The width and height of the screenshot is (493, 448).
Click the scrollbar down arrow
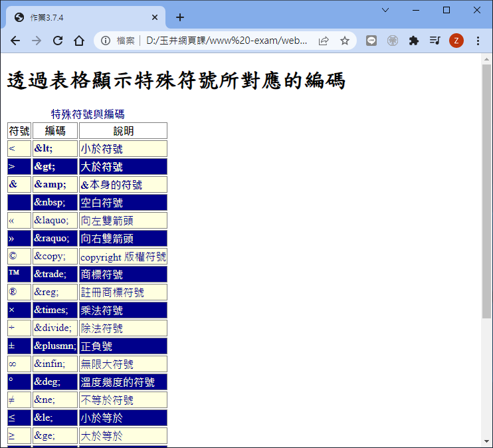click(x=487, y=441)
